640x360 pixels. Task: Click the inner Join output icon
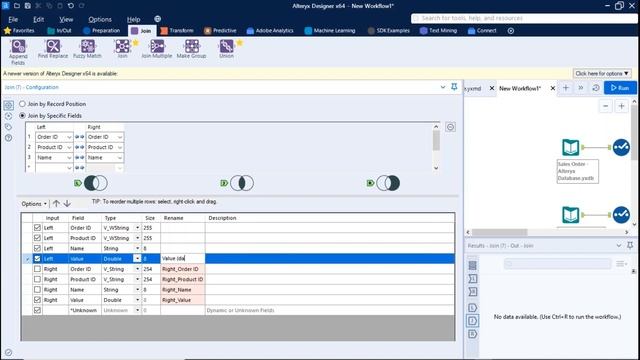pyautogui.click(x=238, y=183)
